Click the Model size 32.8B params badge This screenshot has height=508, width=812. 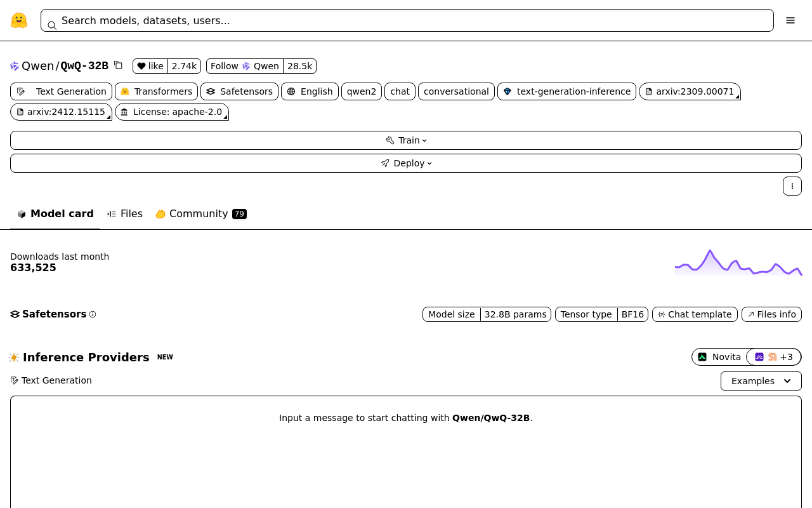click(487, 314)
